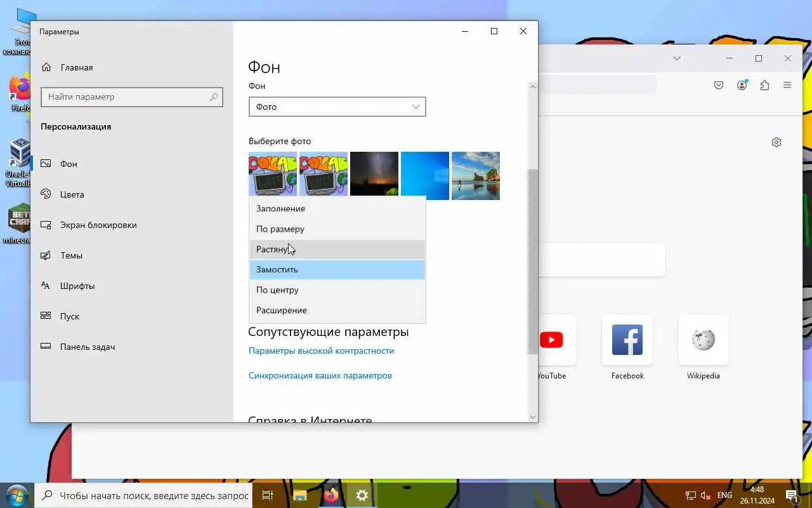The width and height of the screenshot is (812, 508).
Task: Open the Firefox hamburger menu
Action: pyautogui.click(x=787, y=85)
